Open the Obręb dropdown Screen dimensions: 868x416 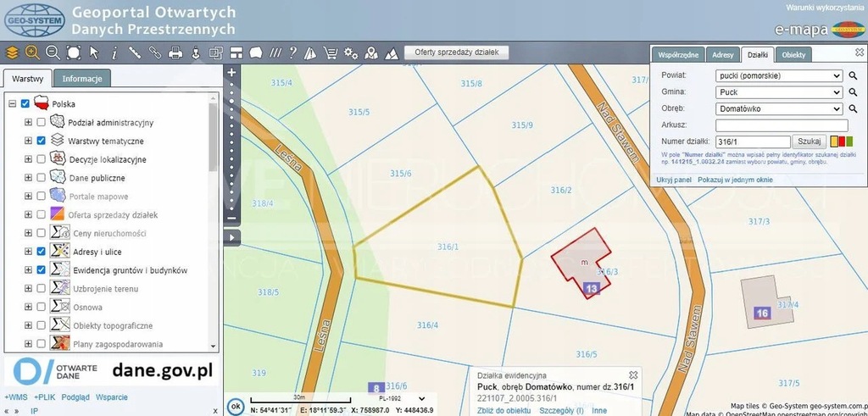coord(779,109)
